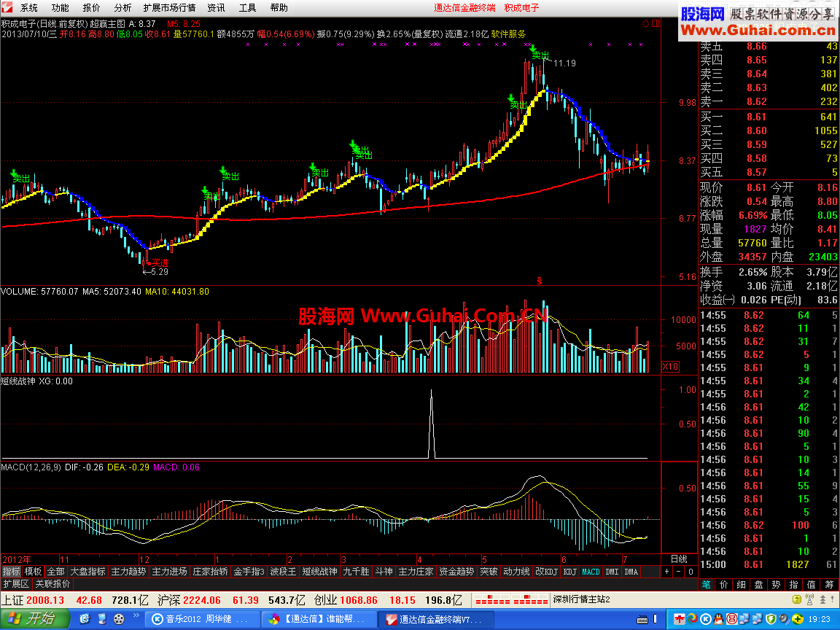Click the keyboard language bar icon
The width and height of the screenshot is (840, 630).
click(642, 620)
